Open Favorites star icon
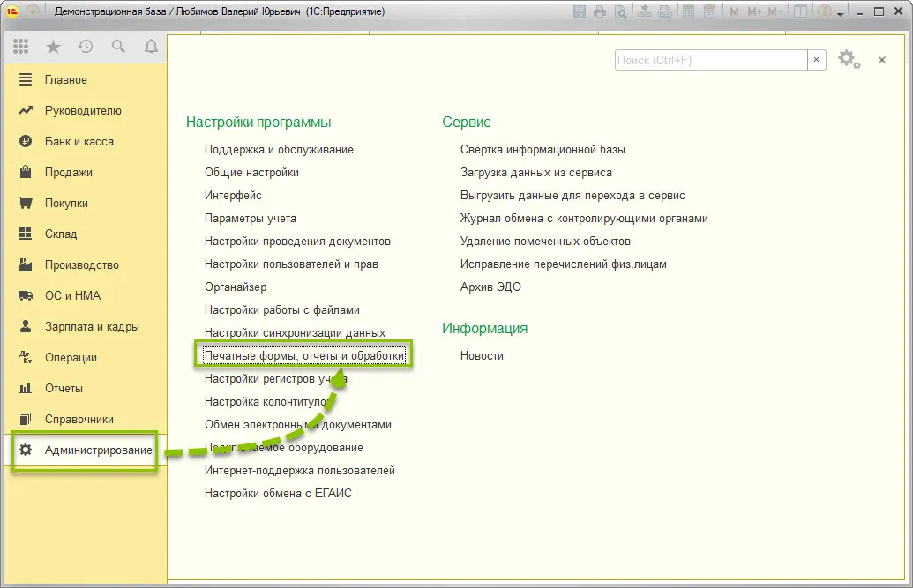 [x=54, y=47]
